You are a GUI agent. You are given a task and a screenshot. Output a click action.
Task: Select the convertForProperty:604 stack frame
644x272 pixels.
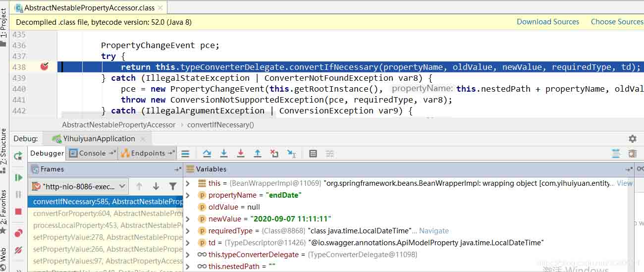[x=106, y=214]
